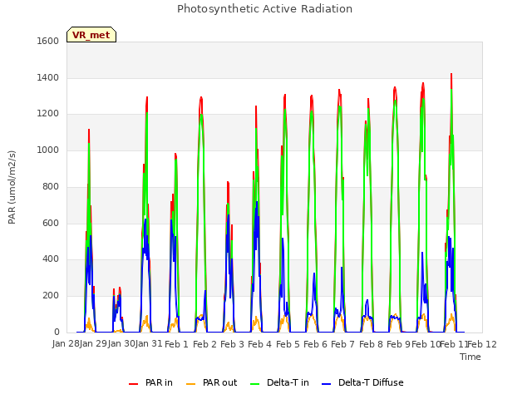This screenshot has width=532, height=399.
Task: Click the Feb 2 x-axis label
Action: (204, 344)
